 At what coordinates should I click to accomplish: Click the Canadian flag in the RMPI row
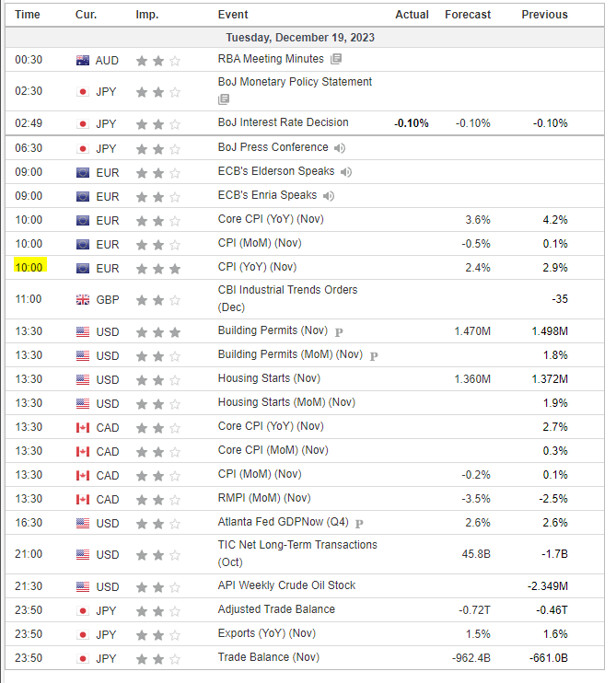click(x=84, y=499)
